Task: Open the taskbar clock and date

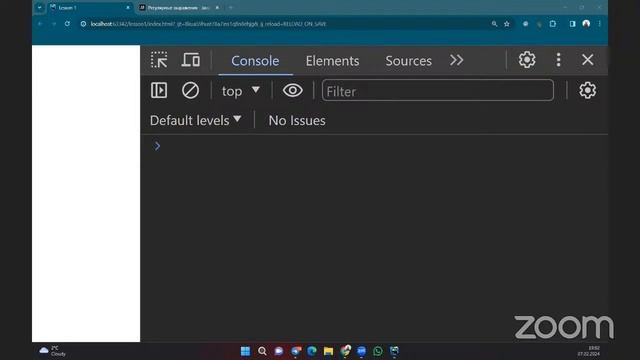Action: coord(589,351)
